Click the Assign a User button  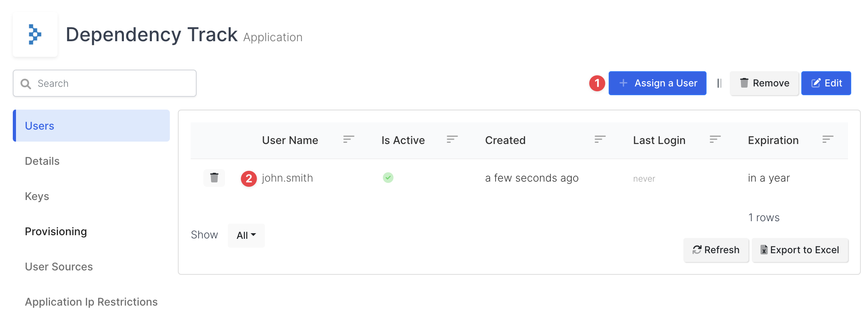[x=657, y=83]
